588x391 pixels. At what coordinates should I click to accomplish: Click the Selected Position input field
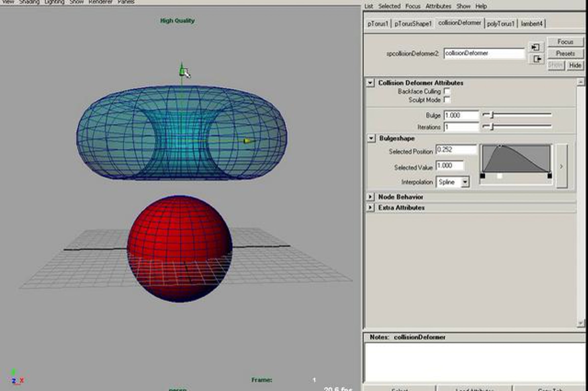click(x=456, y=150)
